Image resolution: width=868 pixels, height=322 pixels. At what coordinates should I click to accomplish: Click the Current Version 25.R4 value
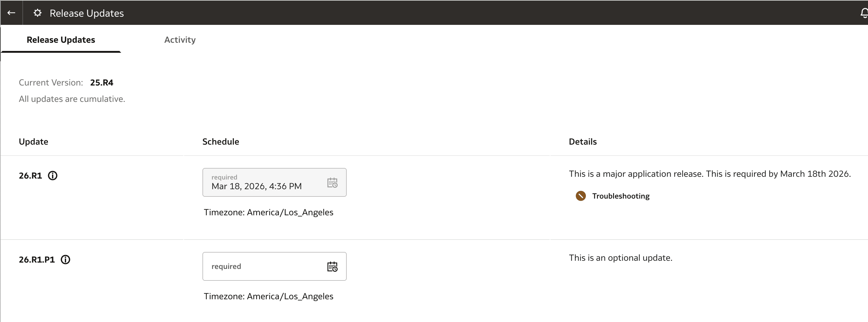coord(102,82)
